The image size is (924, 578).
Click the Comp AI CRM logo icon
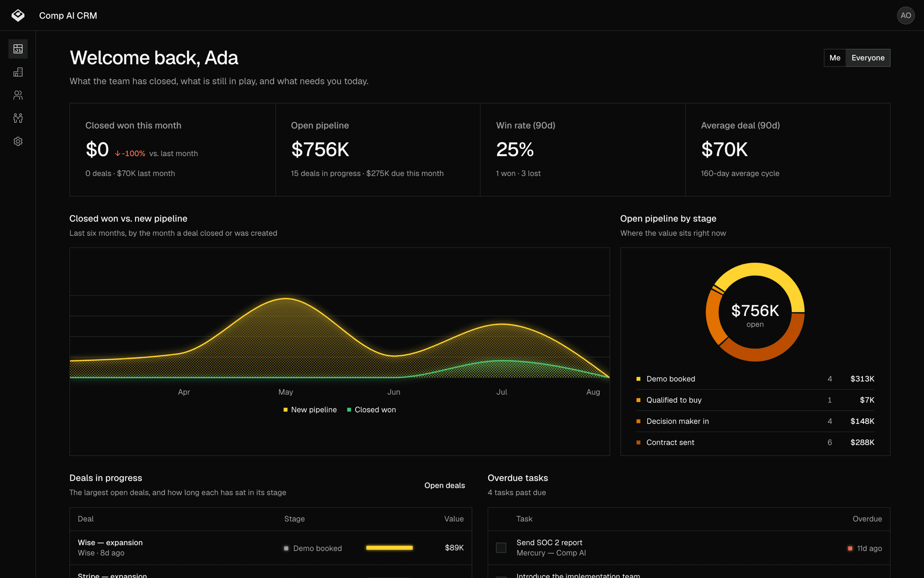(x=18, y=15)
